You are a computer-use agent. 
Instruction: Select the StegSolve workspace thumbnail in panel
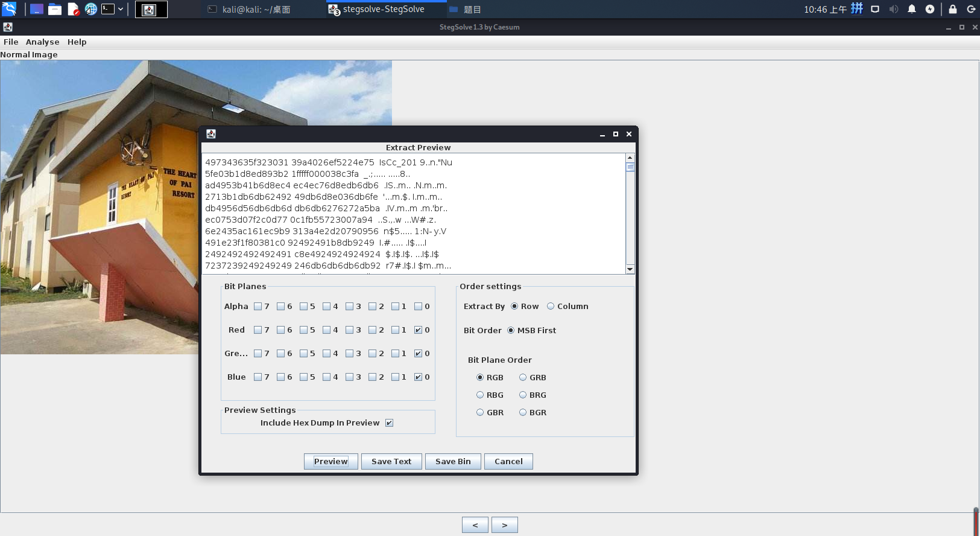(151, 9)
